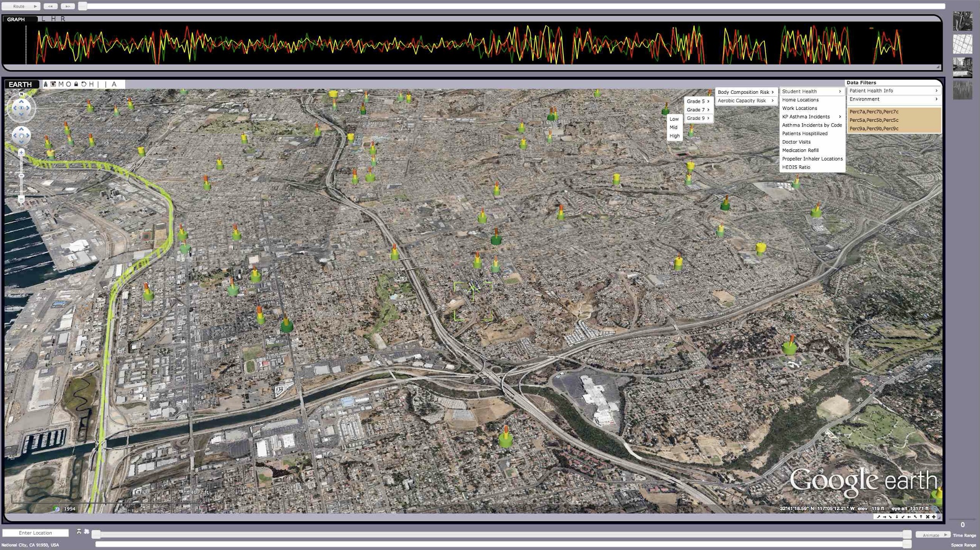Viewport: 980px width, 550px height.
Task: Click the person icon in EARTH toolbar
Action: (x=46, y=84)
